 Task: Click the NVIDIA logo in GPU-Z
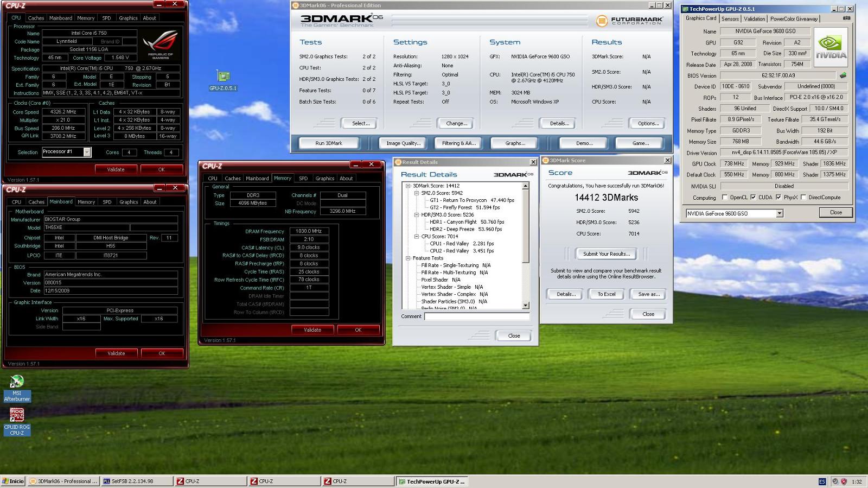pos(831,48)
